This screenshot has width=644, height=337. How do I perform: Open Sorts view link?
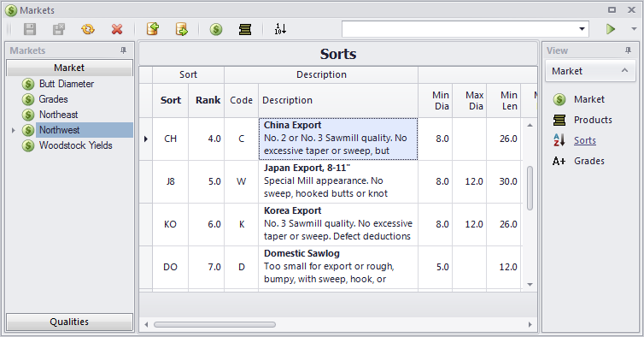[x=585, y=141]
